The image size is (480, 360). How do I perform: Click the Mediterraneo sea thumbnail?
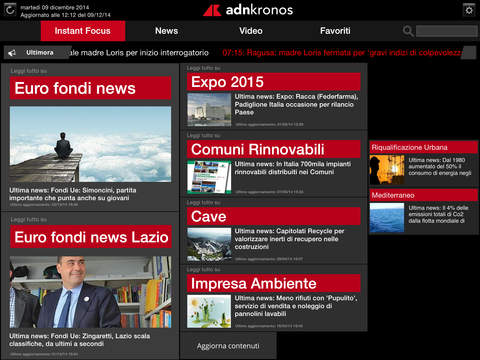click(x=387, y=217)
